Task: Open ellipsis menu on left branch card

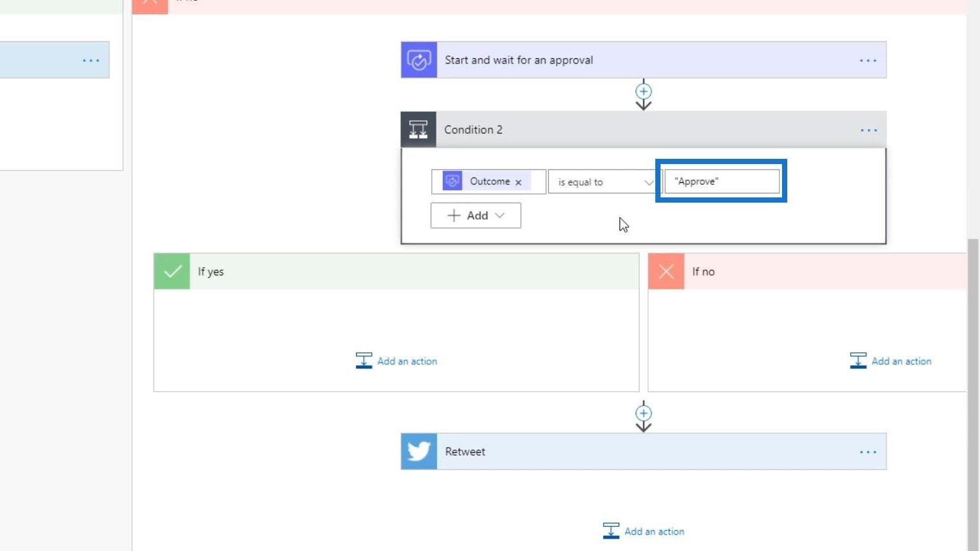Action: click(91, 60)
